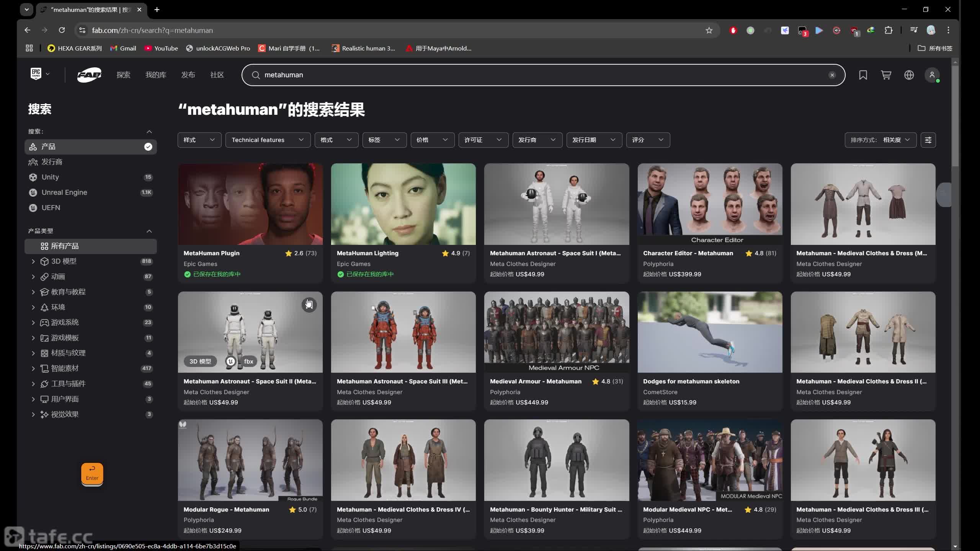Select 所有产品 product type
Screen dimensions: 980x551
91,246
